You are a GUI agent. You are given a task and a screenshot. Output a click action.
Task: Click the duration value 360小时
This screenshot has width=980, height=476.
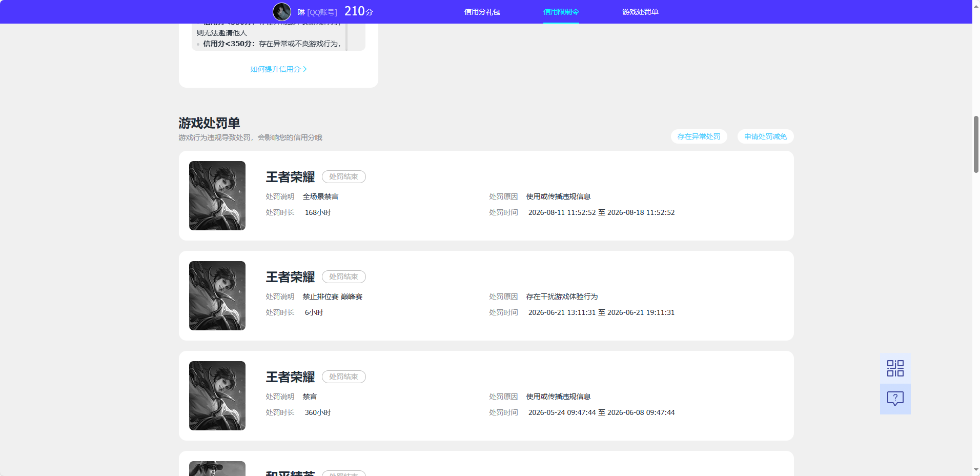point(318,412)
